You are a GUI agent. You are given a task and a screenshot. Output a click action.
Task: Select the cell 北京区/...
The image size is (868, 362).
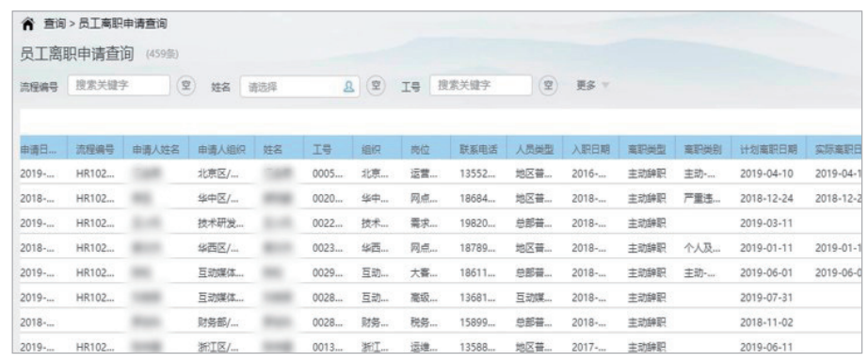point(218,173)
